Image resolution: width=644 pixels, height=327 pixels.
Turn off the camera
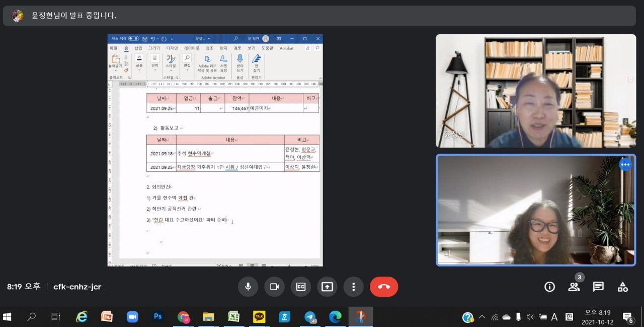click(274, 287)
